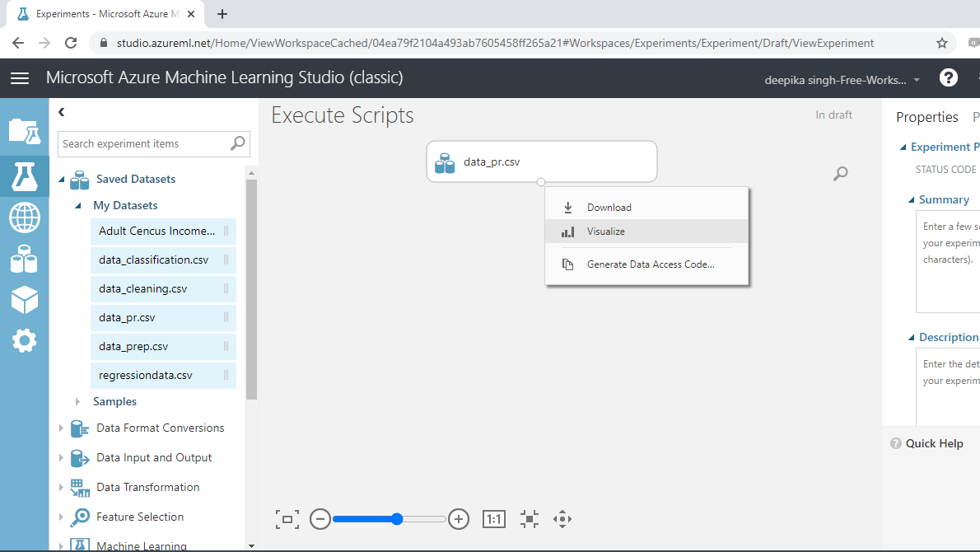Click the canvas zoom slider handle
980x552 pixels.
click(x=397, y=519)
